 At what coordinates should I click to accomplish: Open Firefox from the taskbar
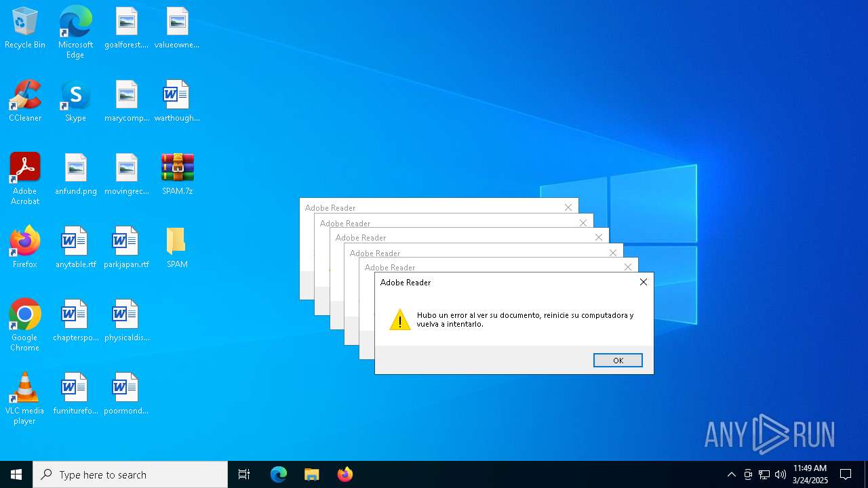point(344,474)
